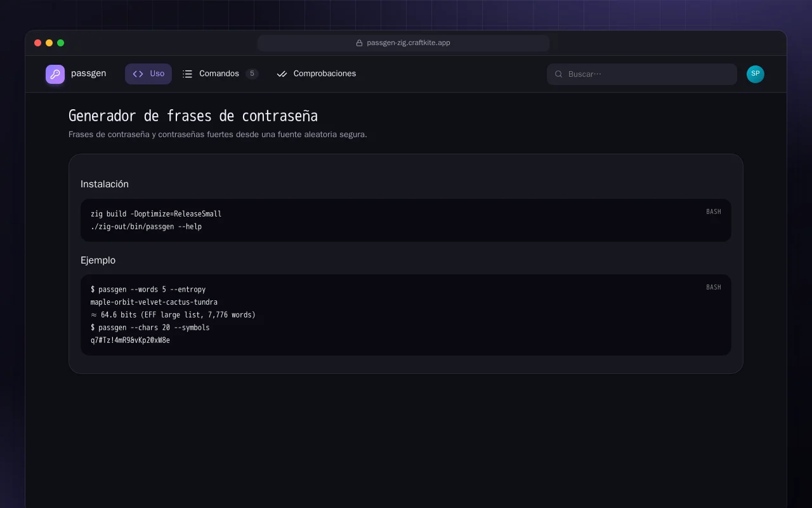Image resolution: width=812 pixels, height=508 pixels.
Task: Click the subtitle about fuente aleatoria segura
Action: 218,135
